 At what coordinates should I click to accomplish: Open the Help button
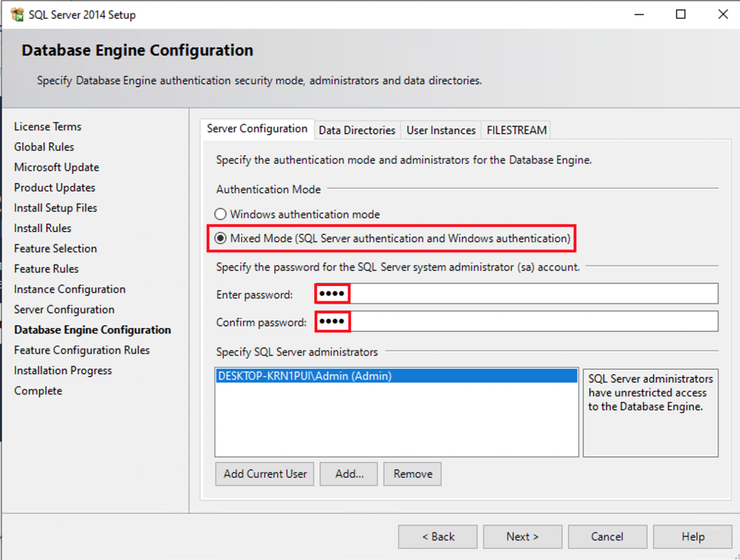(692, 537)
